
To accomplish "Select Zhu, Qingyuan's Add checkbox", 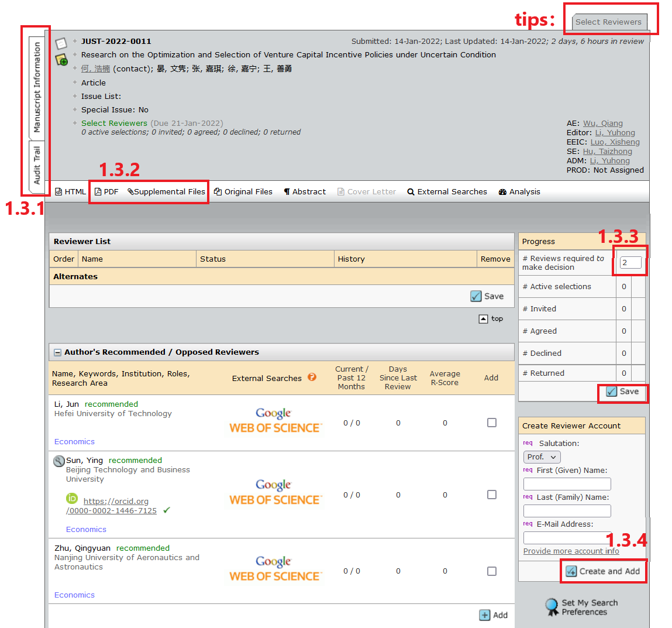I will point(492,571).
